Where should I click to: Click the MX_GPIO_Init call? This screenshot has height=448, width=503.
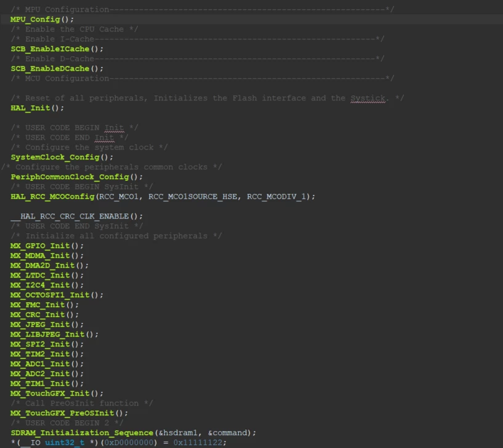tap(47, 246)
